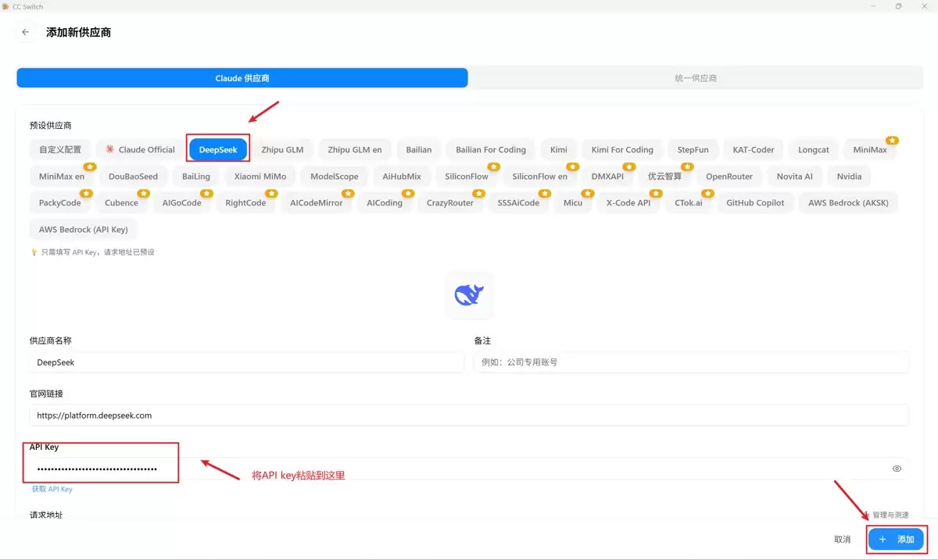
Task: Select Nvidia preset
Action: click(x=849, y=177)
